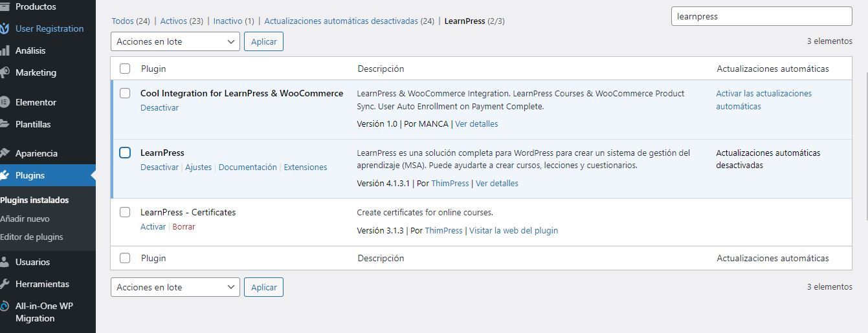This screenshot has height=333, width=868.
Task: Go to Usuarios section
Action: tap(32, 262)
